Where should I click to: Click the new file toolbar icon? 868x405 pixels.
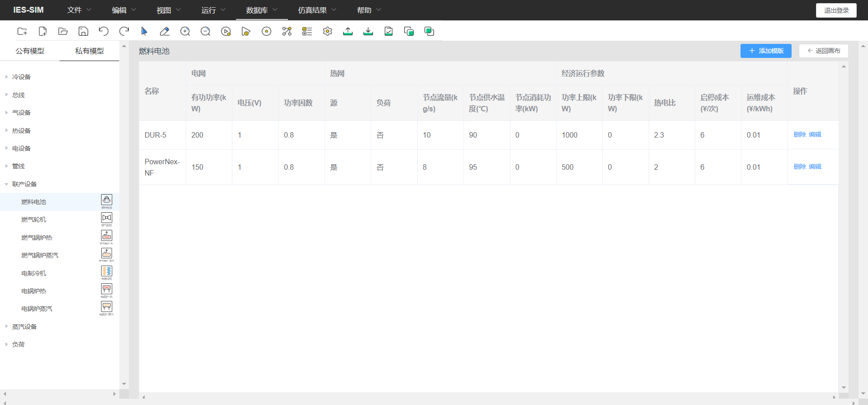tap(42, 31)
